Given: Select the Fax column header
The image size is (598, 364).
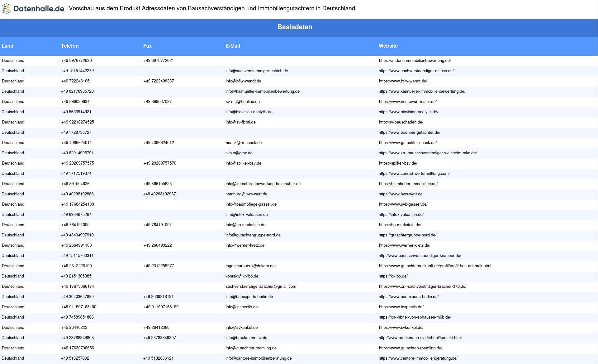Looking at the screenshot, I should [x=147, y=46].
